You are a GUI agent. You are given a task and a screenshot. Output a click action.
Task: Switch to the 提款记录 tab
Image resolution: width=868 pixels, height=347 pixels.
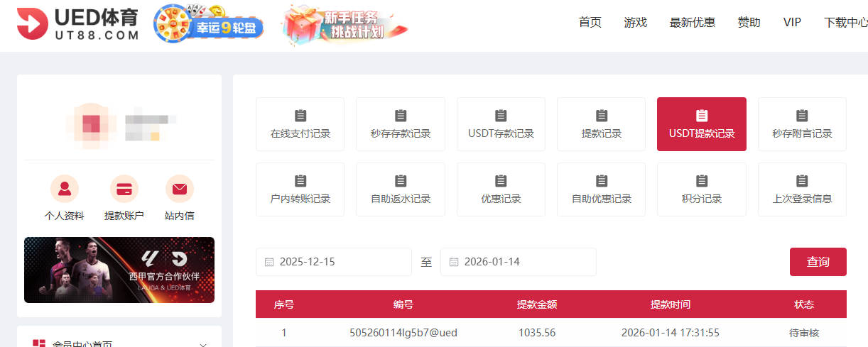(x=601, y=124)
